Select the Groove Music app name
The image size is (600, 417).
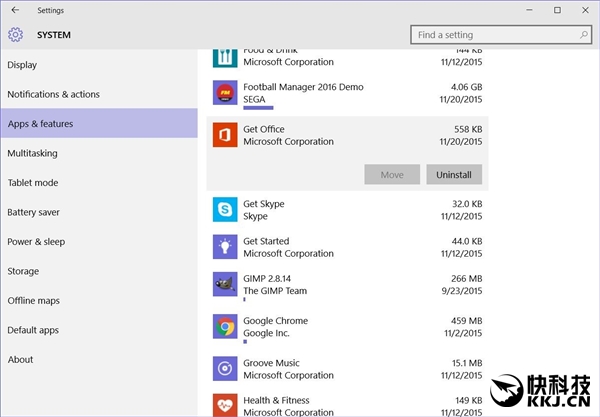(x=271, y=363)
